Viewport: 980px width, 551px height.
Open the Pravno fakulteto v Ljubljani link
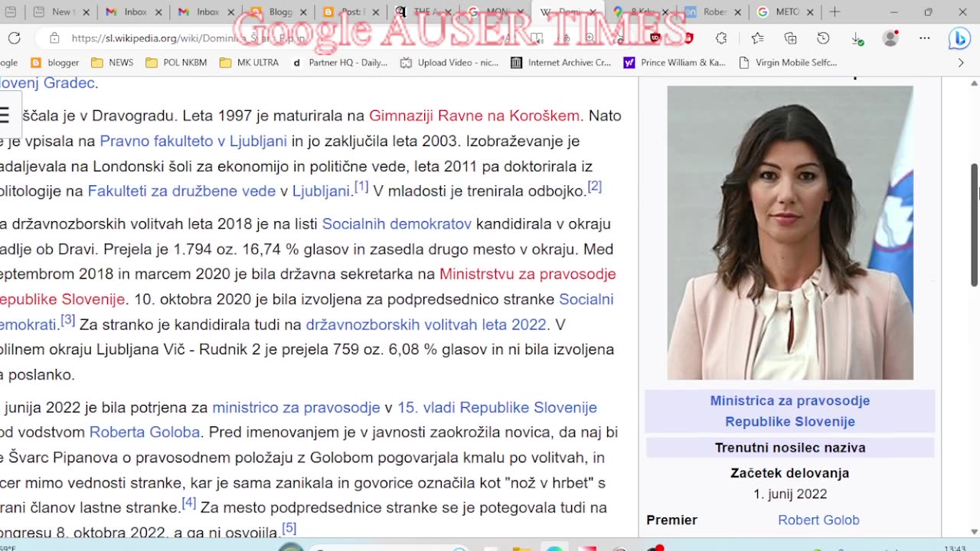193,141
